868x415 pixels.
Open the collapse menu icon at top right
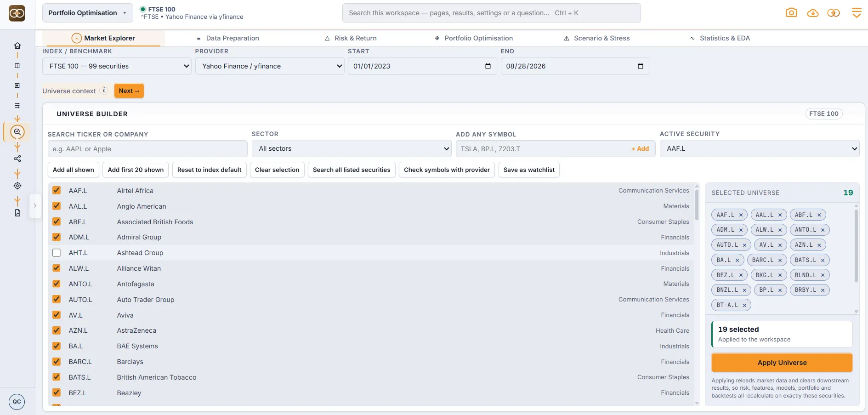tap(857, 13)
